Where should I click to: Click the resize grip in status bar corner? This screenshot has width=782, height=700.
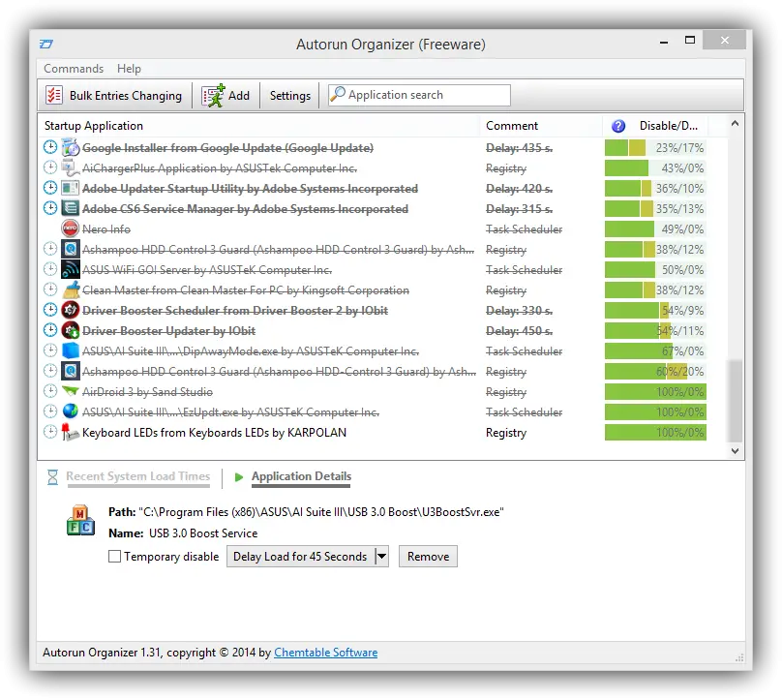pos(739,658)
